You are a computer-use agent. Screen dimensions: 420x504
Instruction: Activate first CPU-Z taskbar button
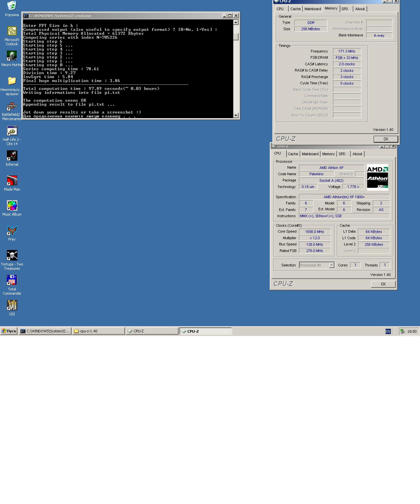[x=152, y=331]
